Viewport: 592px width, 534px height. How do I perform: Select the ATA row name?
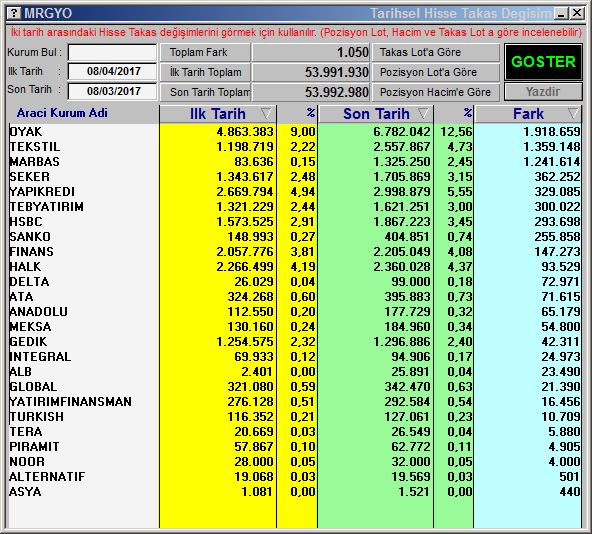coord(21,297)
